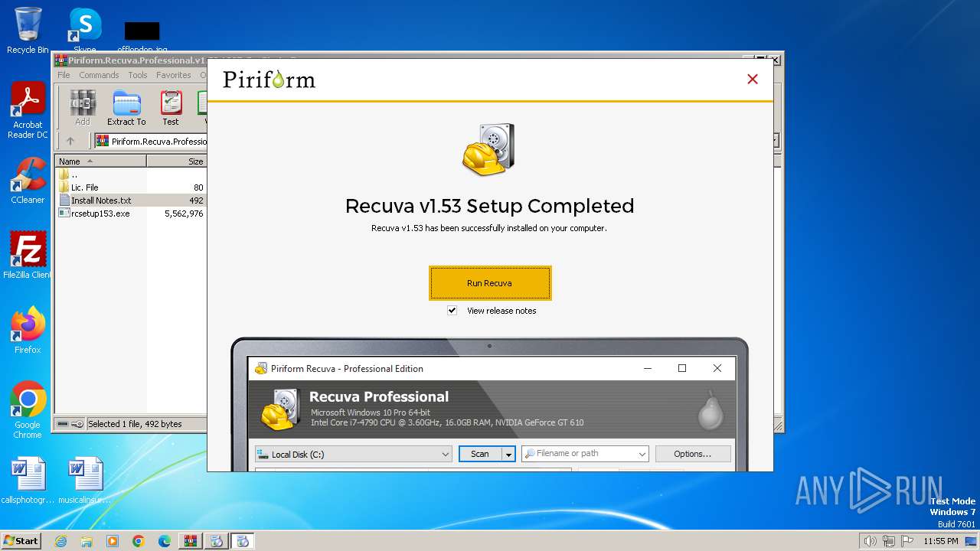Open the Skype desktop shortcut
The image size is (980, 551).
click(84, 31)
